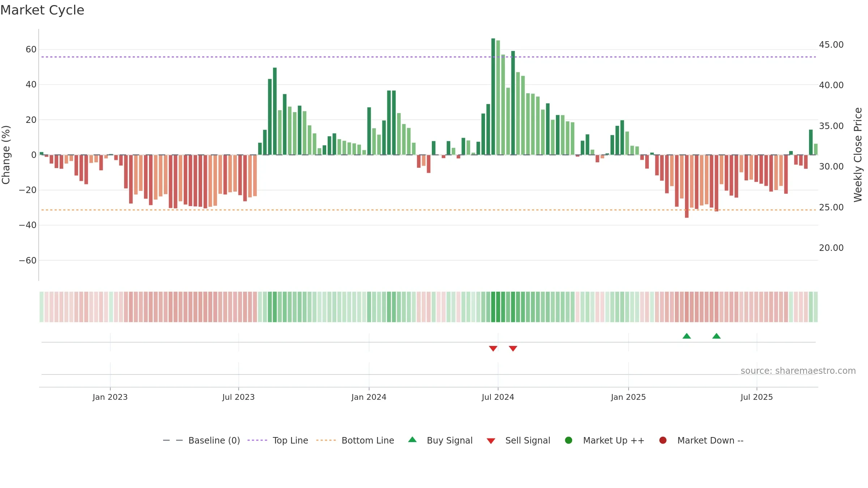Select the first red sell signal marker
Screen dimensions: 868x488
[493, 348]
